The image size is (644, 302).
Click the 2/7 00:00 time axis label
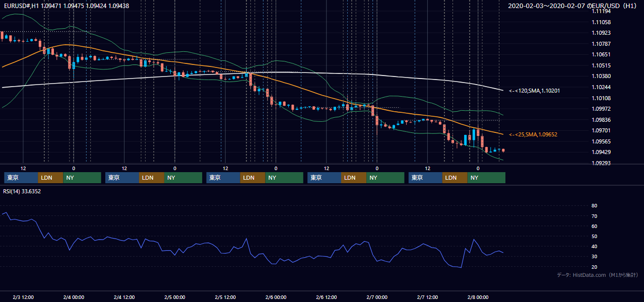coord(377,297)
